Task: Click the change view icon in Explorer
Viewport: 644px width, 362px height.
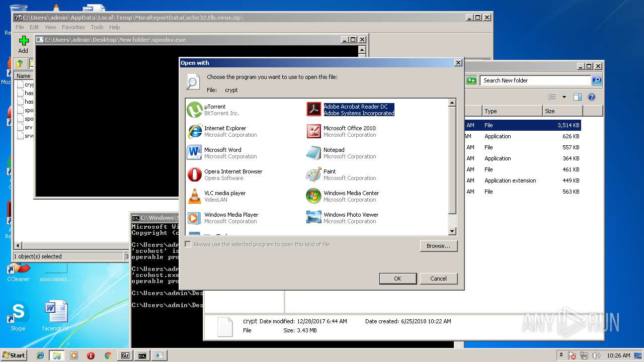Action: coord(552,97)
